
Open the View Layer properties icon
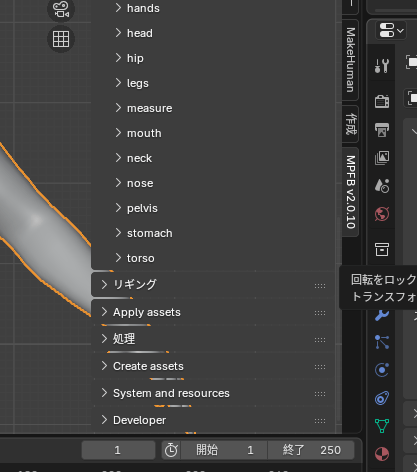[382, 157]
